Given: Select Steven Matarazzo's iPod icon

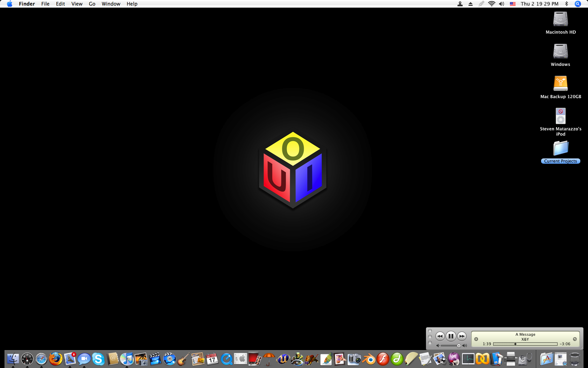Looking at the screenshot, I should tap(560, 122).
